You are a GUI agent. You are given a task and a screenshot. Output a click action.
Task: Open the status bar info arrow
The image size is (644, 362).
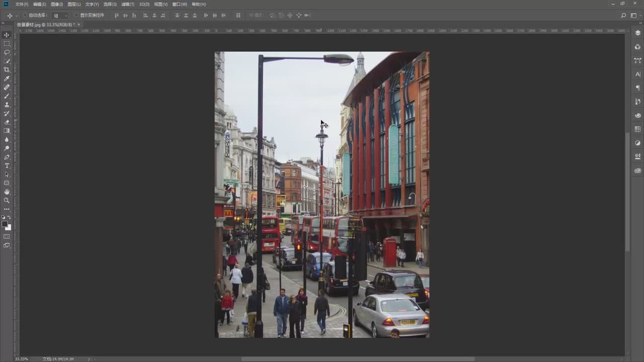tap(89, 359)
